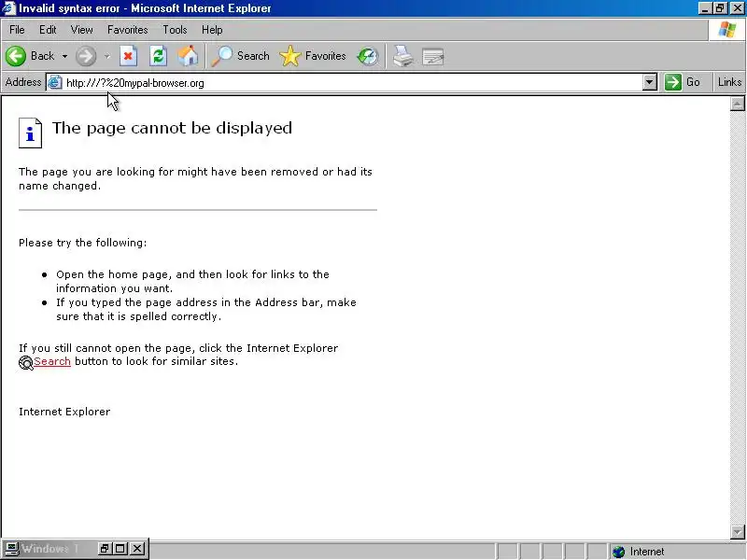Close the minimized Windows item
This screenshot has height=560, width=747.
pos(137,549)
